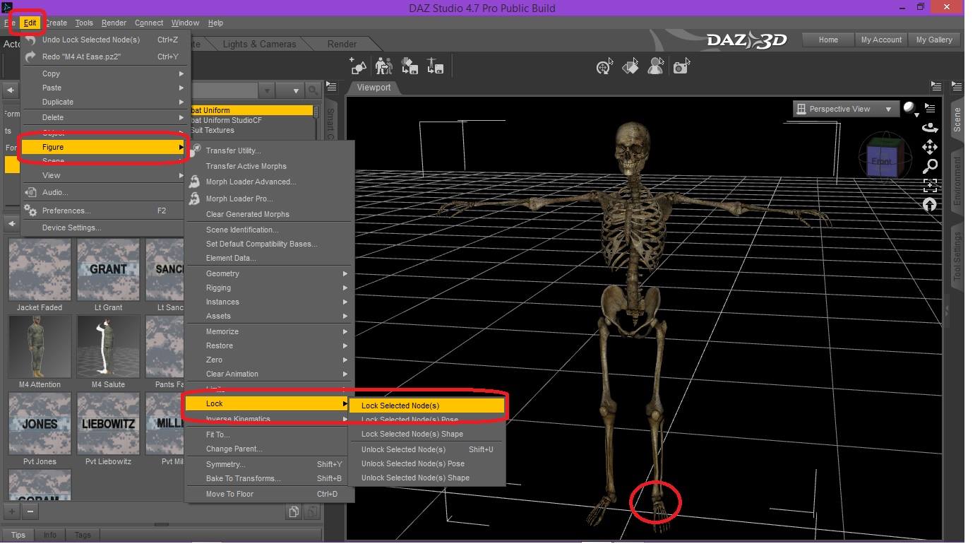Click the minus button below thumbnails
The width and height of the screenshot is (980, 544).
tap(30, 512)
